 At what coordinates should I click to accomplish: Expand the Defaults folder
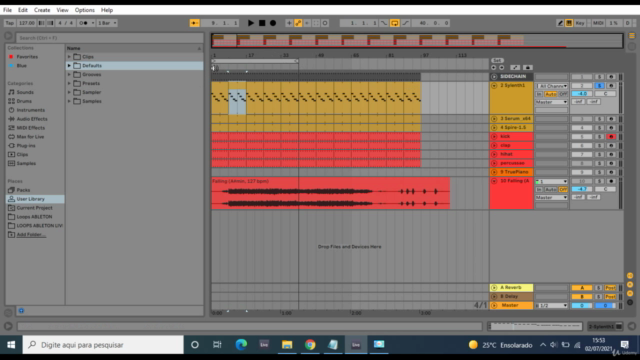tap(69, 66)
